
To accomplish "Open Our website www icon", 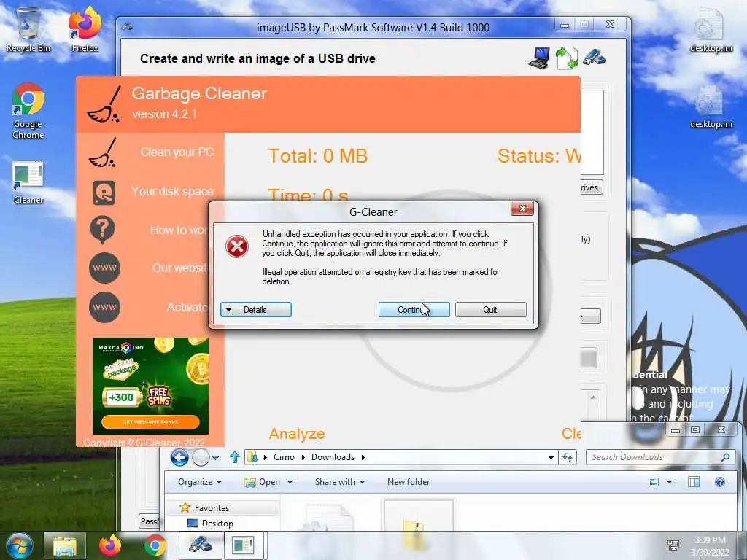I will (104, 268).
